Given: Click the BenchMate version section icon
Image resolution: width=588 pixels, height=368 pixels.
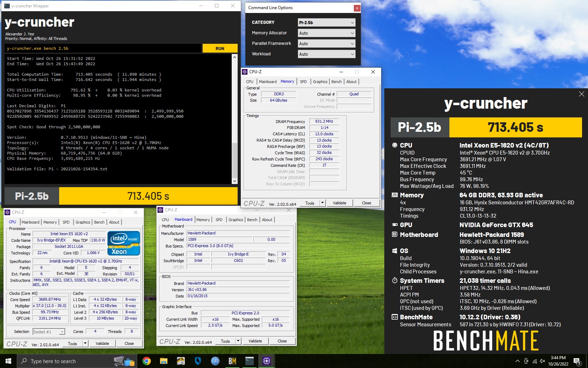Looking at the screenshot, I should [x=394, y=317].
